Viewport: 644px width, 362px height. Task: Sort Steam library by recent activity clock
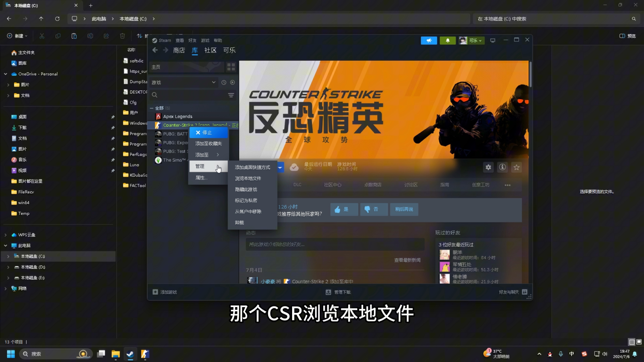click(x=224, y=82)
